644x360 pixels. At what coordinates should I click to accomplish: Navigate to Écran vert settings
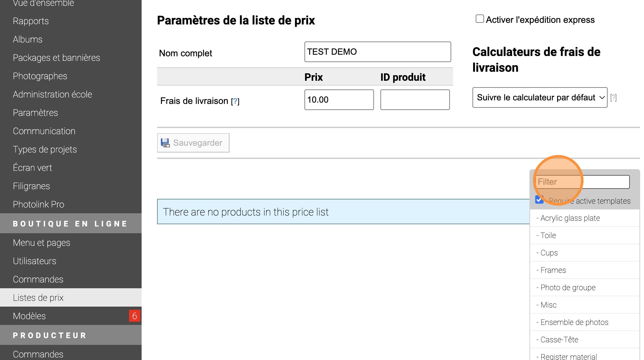pos(32,168)
